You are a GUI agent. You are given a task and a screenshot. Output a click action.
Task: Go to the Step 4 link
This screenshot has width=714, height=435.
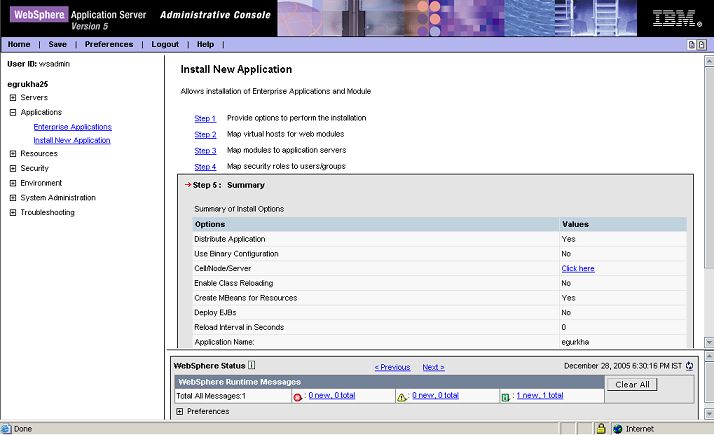[x=205, y=167]
